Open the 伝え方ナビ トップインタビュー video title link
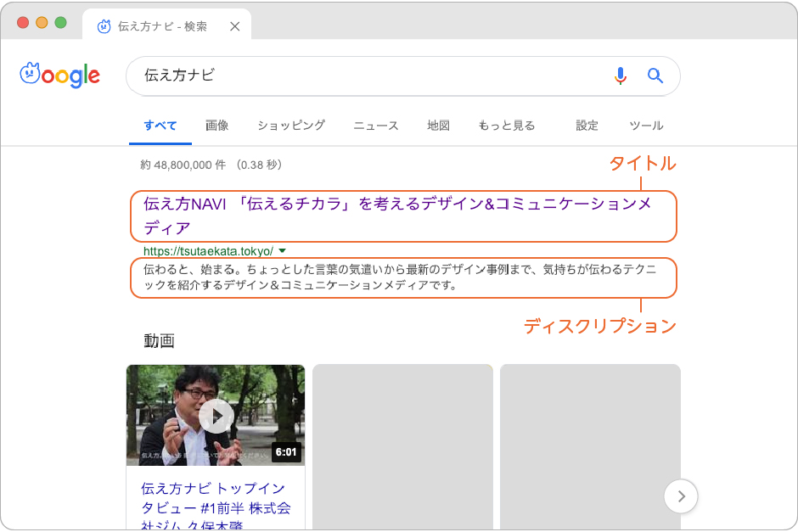The height and width of the screenshot is (532, 798). (x=216, y=507)
